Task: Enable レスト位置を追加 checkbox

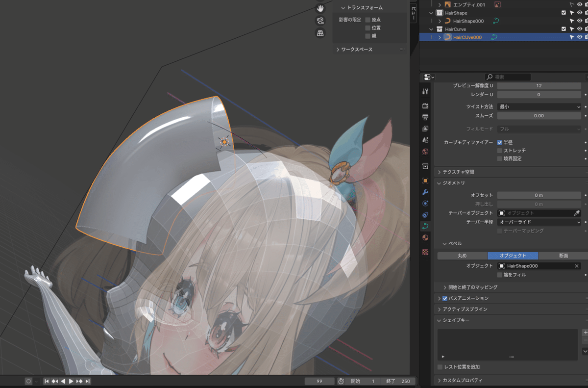Action: 440,367
